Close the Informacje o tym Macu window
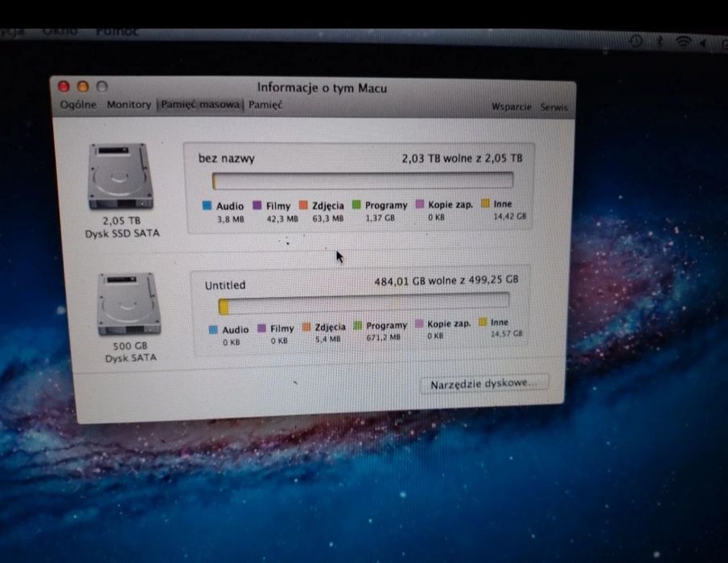The width and height of the screenshot is (728, 563). click(64, 86)
